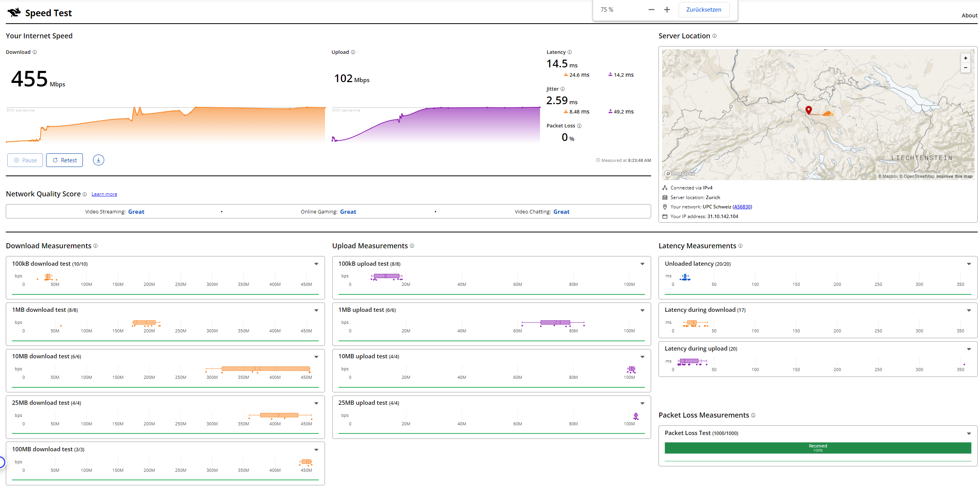Click the Video Streaming: Great score
This screenshot has width=980, height=490.
tap(115, 212)
